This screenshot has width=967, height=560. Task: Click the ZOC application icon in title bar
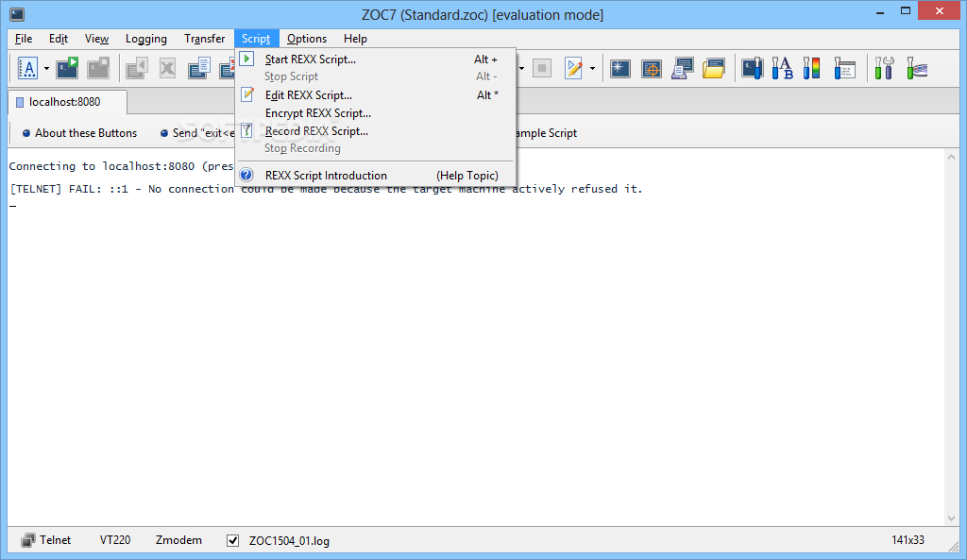[x=17, y=14]
